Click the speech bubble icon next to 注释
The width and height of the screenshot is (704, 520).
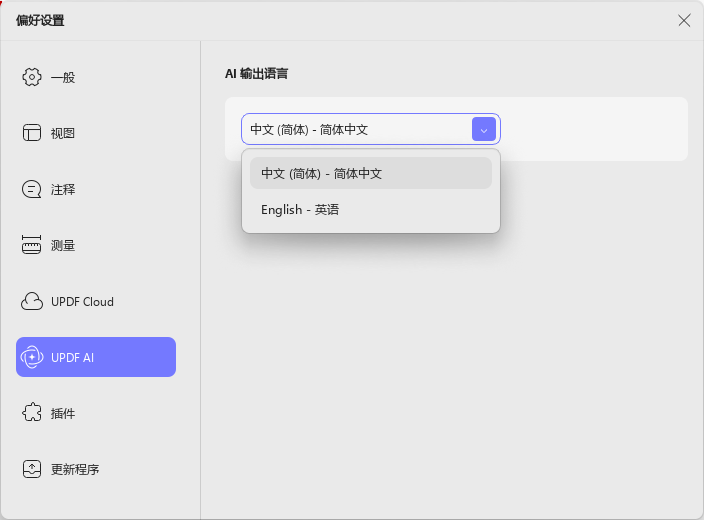tap(31, 189)
